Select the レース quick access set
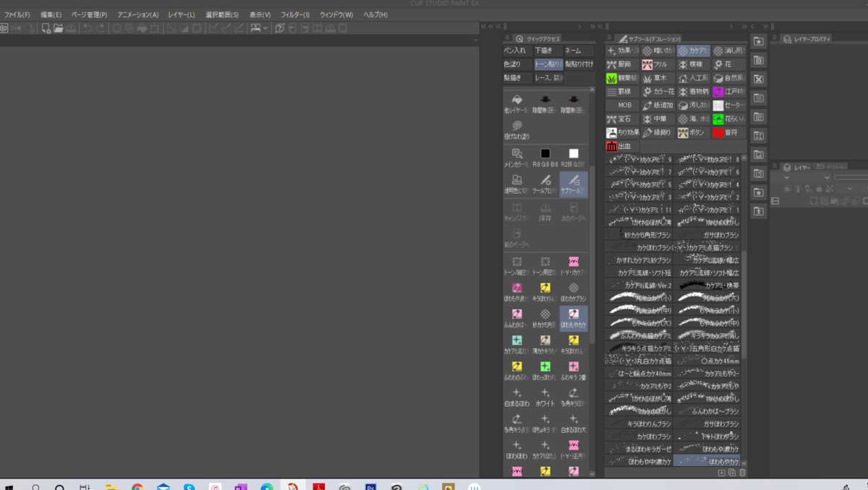 548,78
